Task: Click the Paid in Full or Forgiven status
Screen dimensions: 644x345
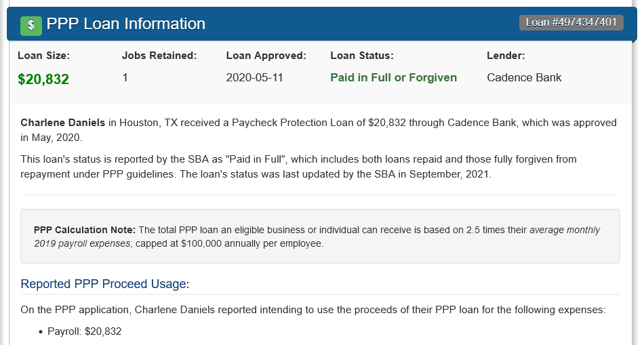Action: point(393,78)
